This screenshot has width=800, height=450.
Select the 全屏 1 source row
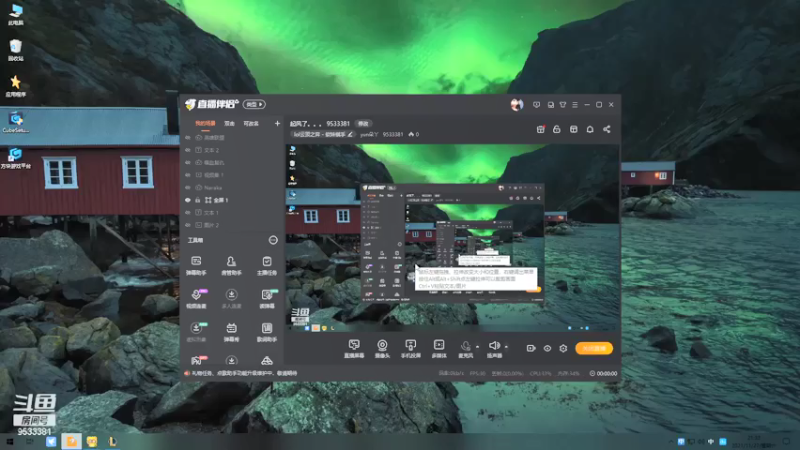[232, 200]
